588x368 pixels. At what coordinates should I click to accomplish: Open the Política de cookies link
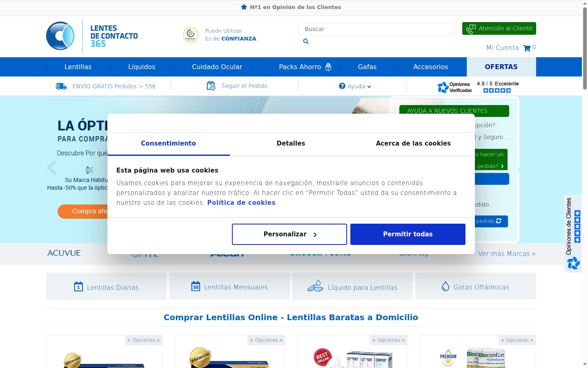(241, 203)
